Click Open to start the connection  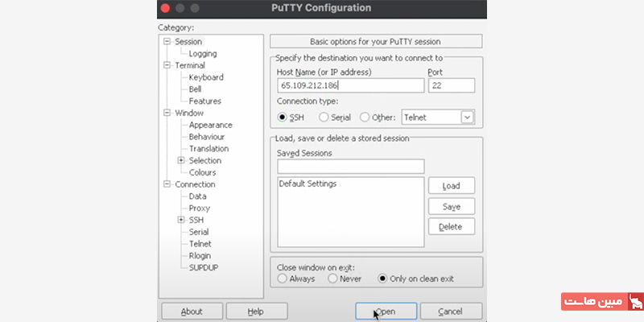386,312
